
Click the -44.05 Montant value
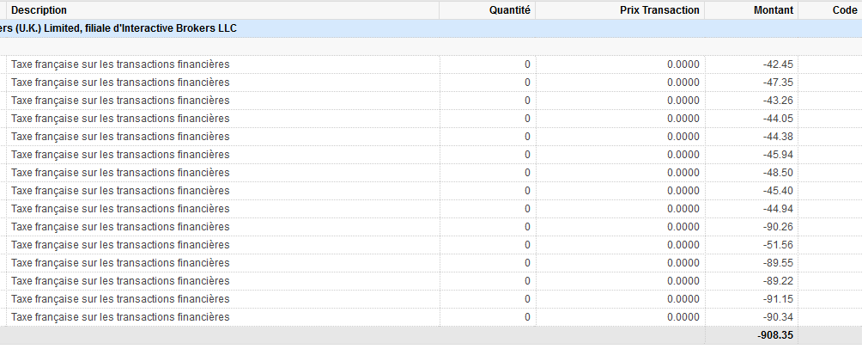click(x=777, y=119)
